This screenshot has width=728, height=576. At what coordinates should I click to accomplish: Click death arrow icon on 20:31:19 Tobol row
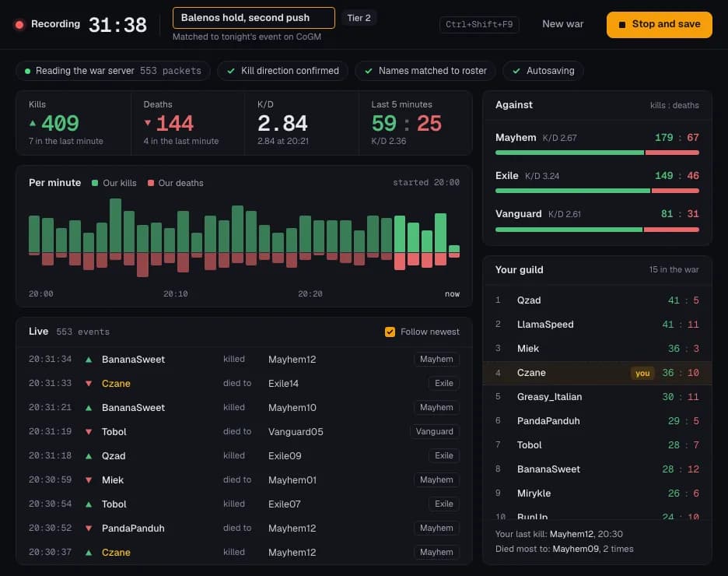[x=89, y=432]
